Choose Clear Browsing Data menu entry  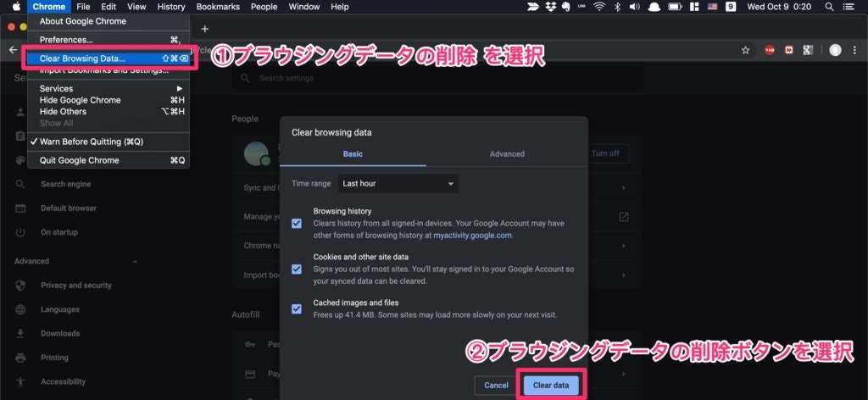coord(108,58)
